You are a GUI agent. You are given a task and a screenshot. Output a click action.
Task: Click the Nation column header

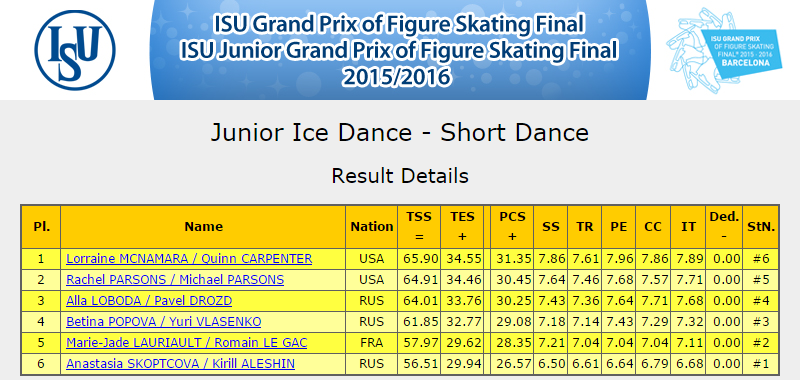371,226
